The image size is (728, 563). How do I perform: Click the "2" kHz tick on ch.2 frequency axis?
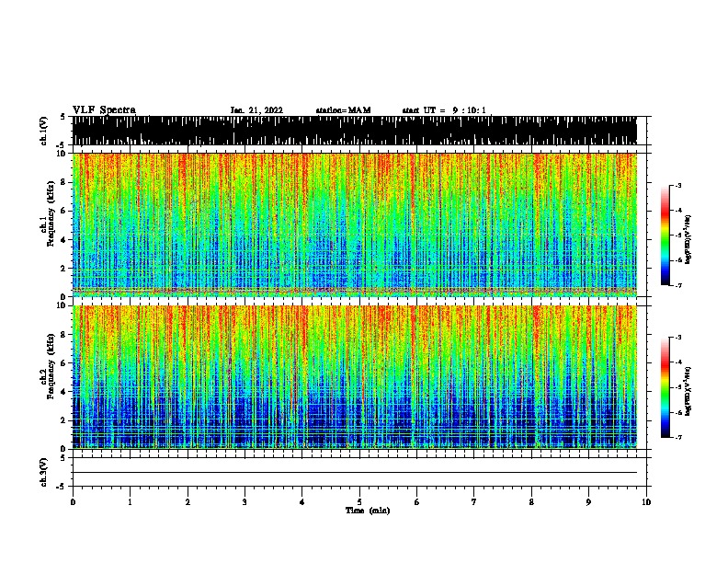coord(63,420)
